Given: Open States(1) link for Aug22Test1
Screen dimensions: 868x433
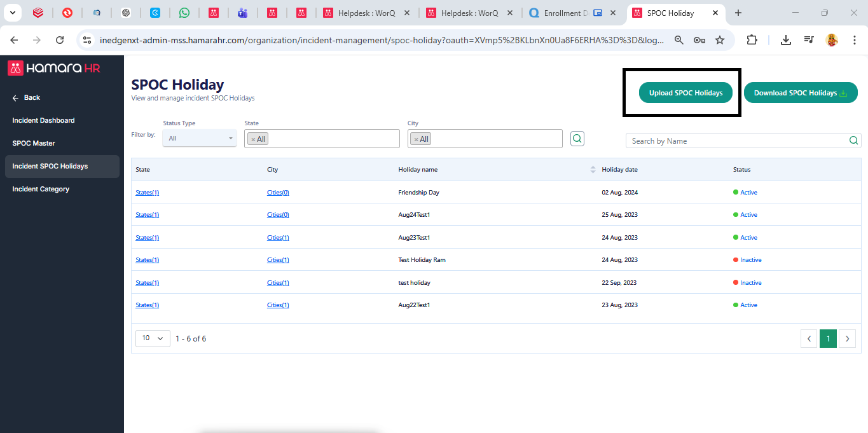Looking at the screenshot, I should [x=147, y=305].
